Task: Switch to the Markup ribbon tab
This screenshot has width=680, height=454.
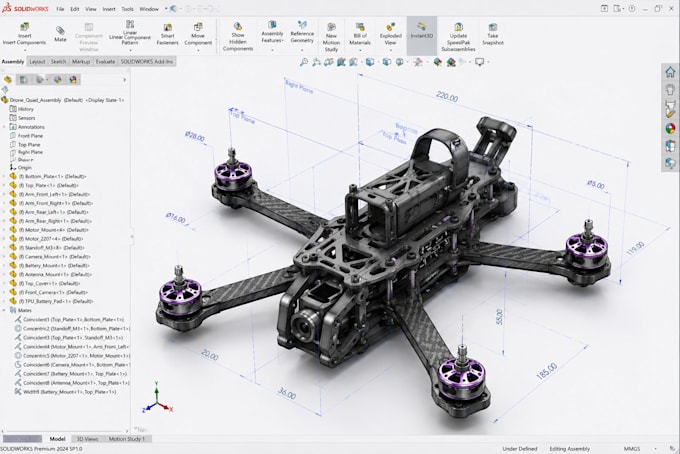Action: pos(81,62)
